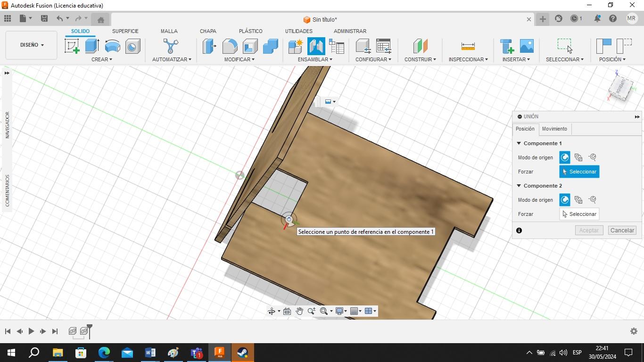This screenshot has height=362, width=644.
Task: Switch to the CHAPA tab
Action: pos(208,31)
